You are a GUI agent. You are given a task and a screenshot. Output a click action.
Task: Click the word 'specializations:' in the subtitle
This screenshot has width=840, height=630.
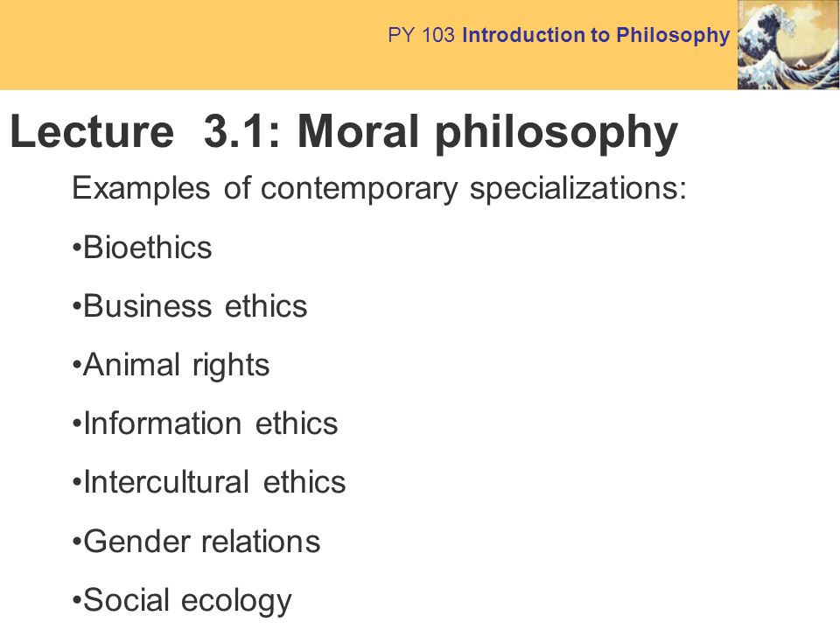coord(578,189)
